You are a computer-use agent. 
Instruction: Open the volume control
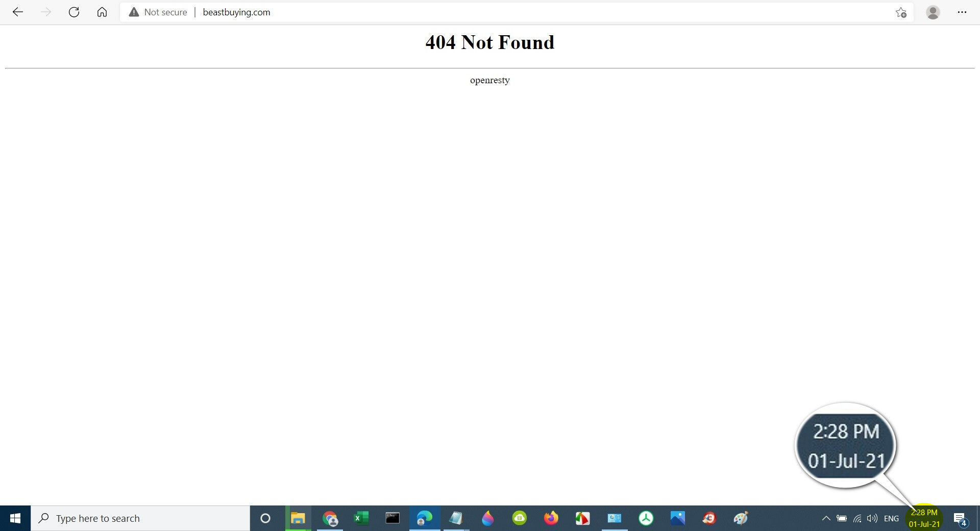tap(872, 518)
